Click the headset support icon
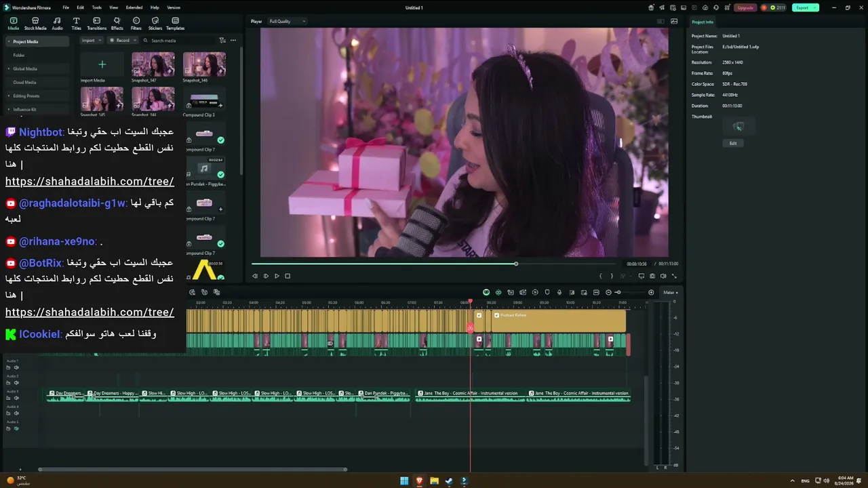The width and height of the screenshot is (868, 488). (x=717, y=7)
